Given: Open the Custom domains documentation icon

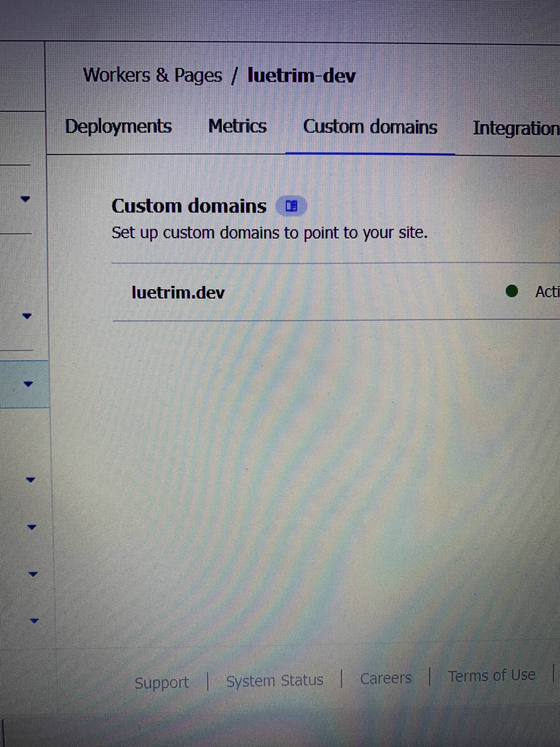Looking at the screenshot, I should 291,206.
